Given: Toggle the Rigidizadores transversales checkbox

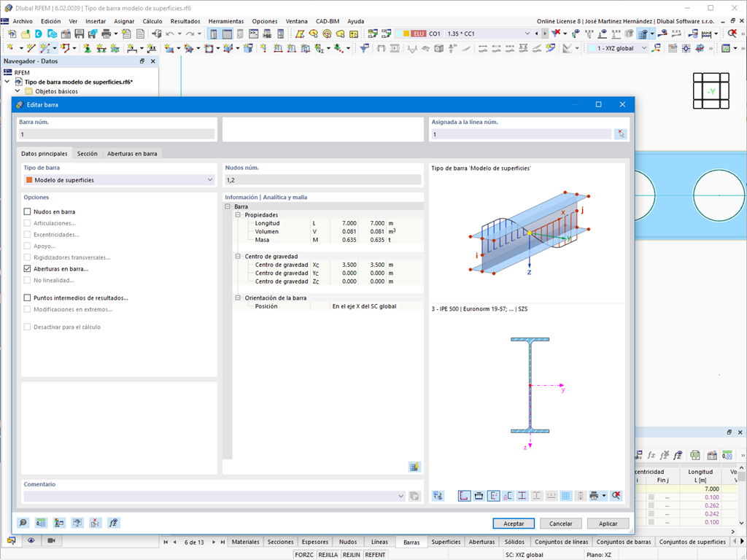Looking at the screenshot, I should point(27,257).
